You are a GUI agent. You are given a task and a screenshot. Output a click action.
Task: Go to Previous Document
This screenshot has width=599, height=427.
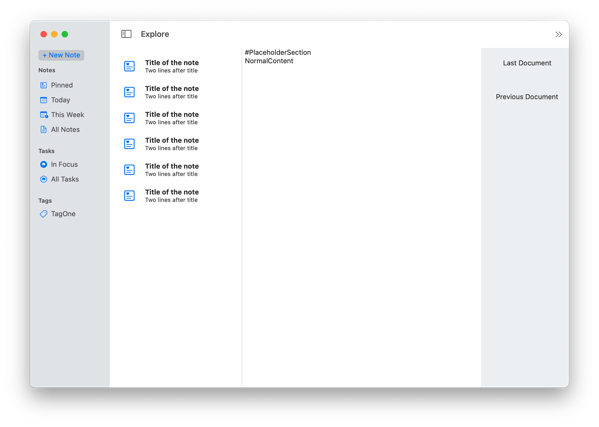(526, 97)
